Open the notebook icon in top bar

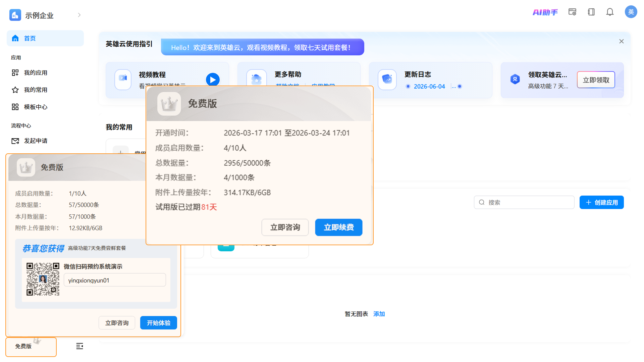[x=591, y=12]
